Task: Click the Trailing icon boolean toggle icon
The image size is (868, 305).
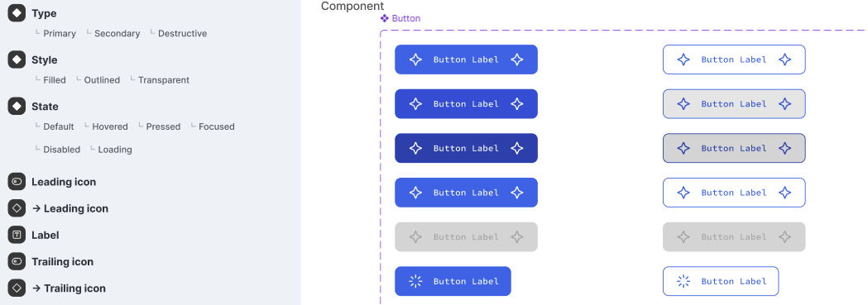Action: 17,261
